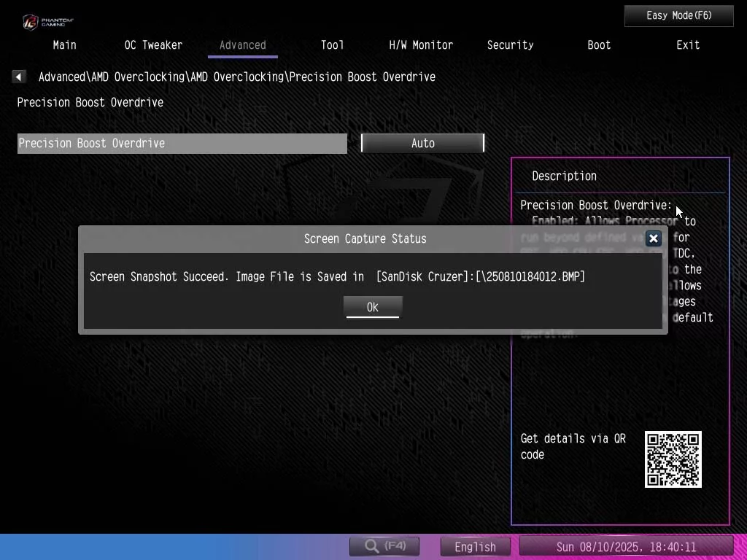Click the 'Get details via QR code' text
747x560 pixels.
573,446
